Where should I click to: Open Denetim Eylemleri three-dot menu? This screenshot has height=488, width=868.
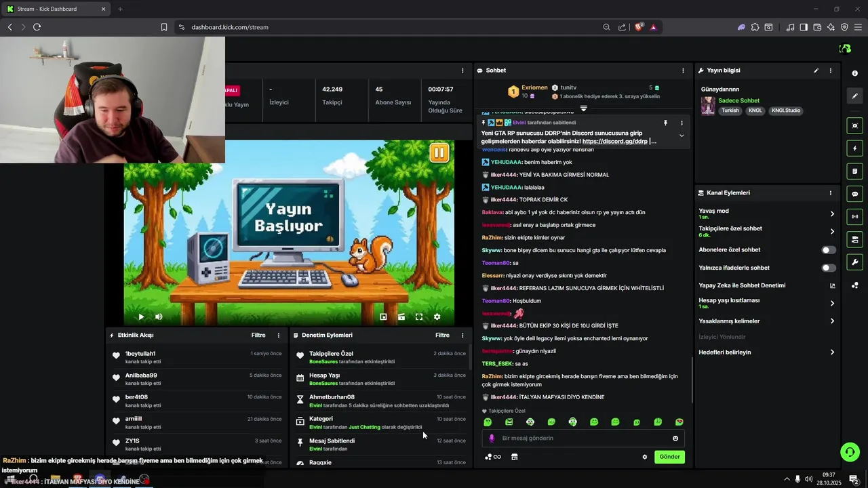tap(462, 335)
